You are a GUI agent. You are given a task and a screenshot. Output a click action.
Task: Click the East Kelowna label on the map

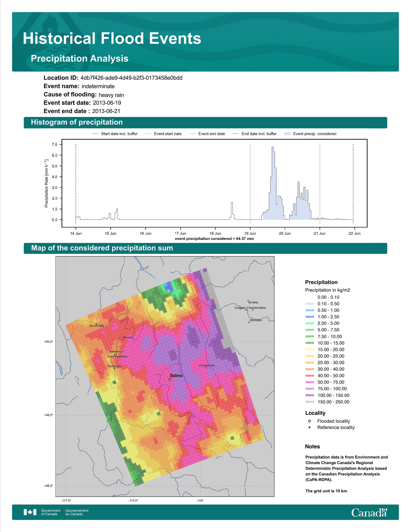pyautogui.click(x=117, y=356)
